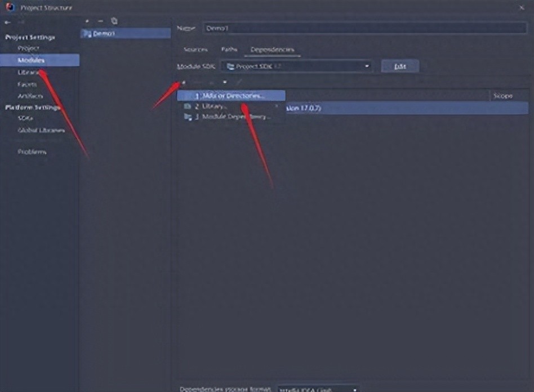Image resolution: width=534 pixels, height=392 pixels.
Task: Open Global Libraries under Platform Settings
Action: pyautogui.click(x=41, y=130)
